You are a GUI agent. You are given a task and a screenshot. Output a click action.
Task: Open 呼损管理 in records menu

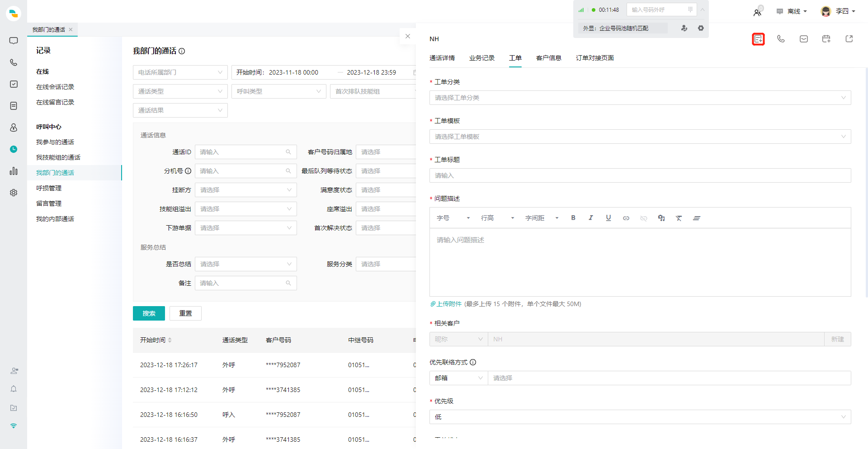tap(49, 188)
